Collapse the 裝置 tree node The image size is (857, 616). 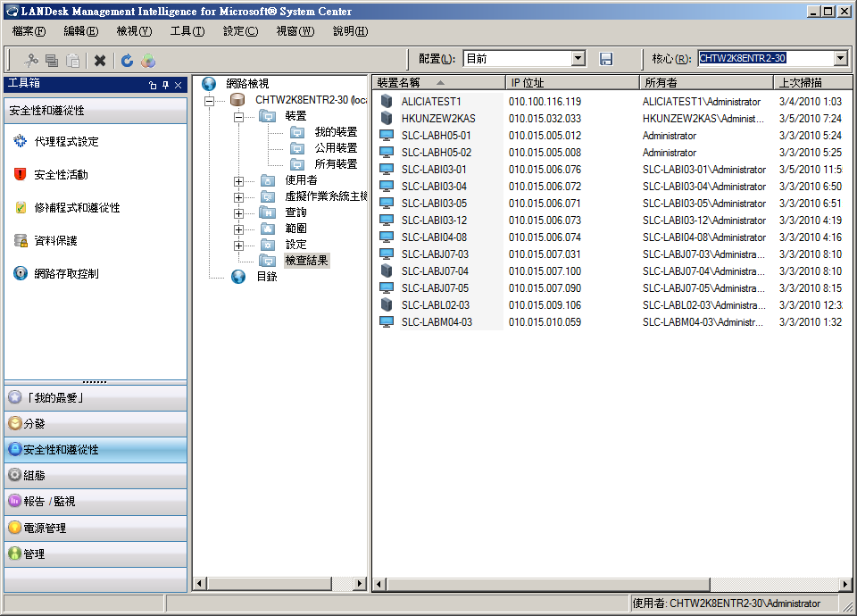[238, 117]
